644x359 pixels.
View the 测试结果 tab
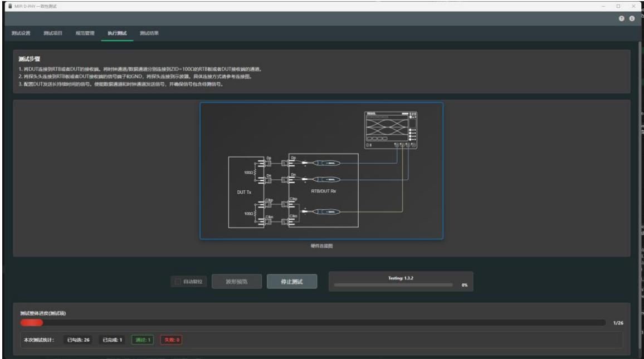pyautogui.click(x=149, y=33)
